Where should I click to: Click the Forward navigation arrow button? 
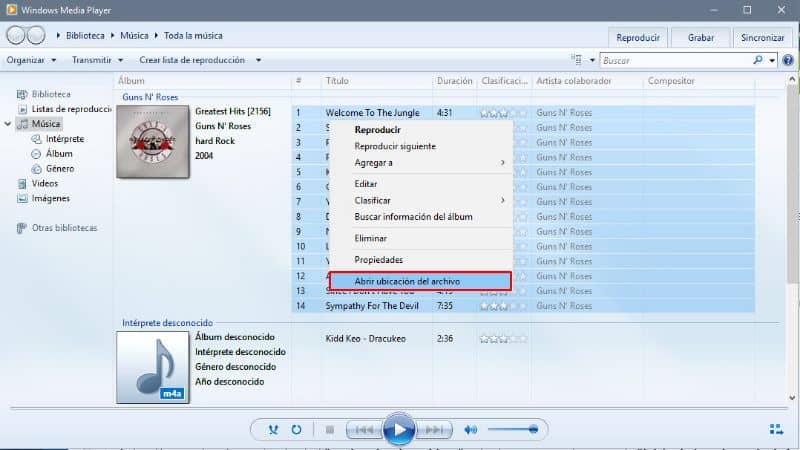point(36,36)
